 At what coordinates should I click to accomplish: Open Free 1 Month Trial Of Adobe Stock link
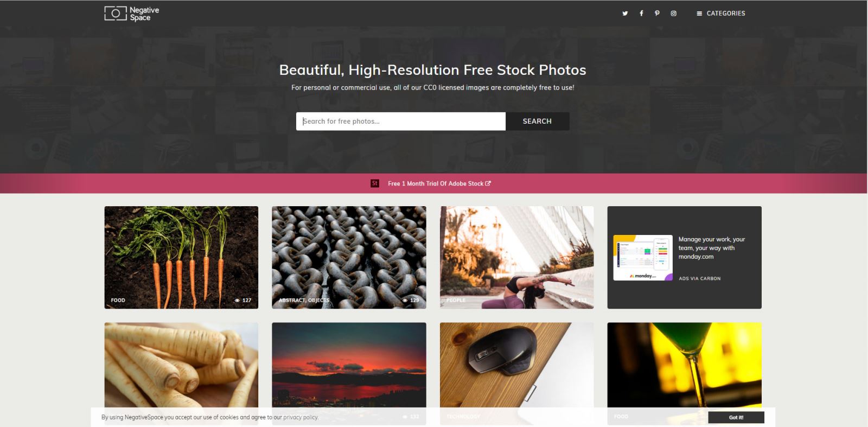coord(439,184)
